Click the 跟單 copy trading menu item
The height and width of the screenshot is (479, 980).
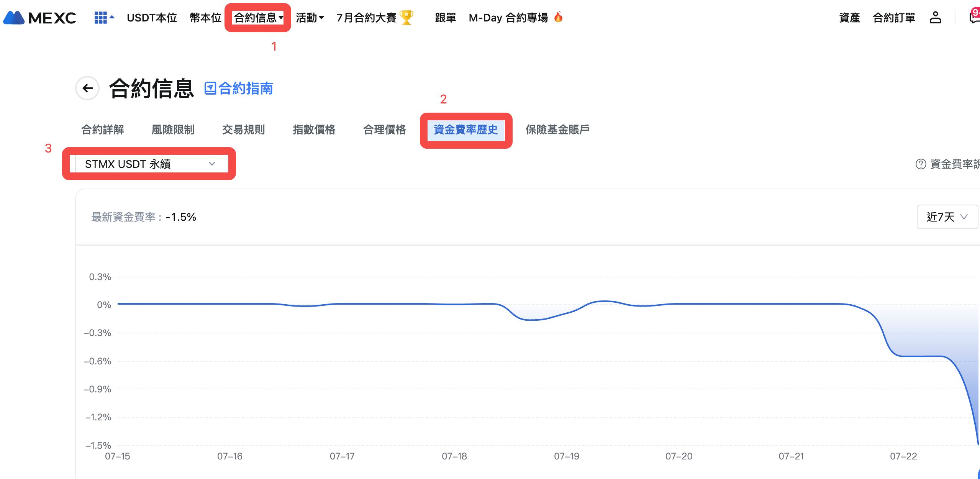click(445, 18)
